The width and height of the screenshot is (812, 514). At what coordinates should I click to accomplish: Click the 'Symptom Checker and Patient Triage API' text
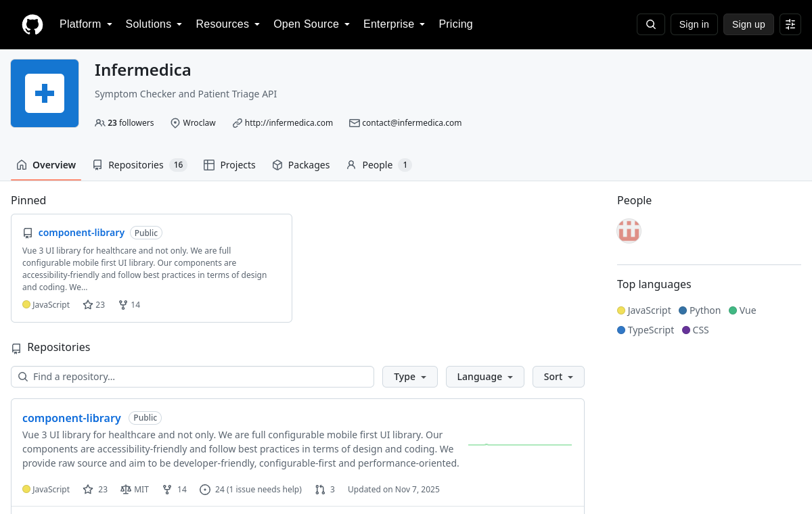(x=185, y=94)
